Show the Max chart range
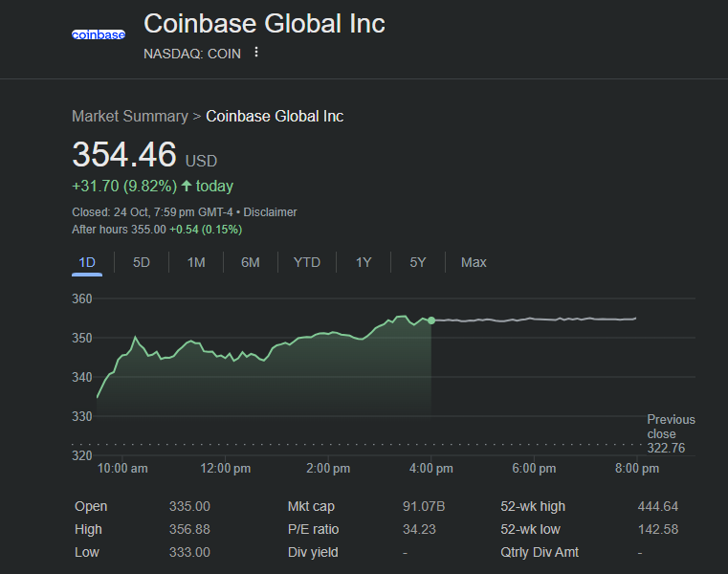728x574 pixels. (474, 262)
